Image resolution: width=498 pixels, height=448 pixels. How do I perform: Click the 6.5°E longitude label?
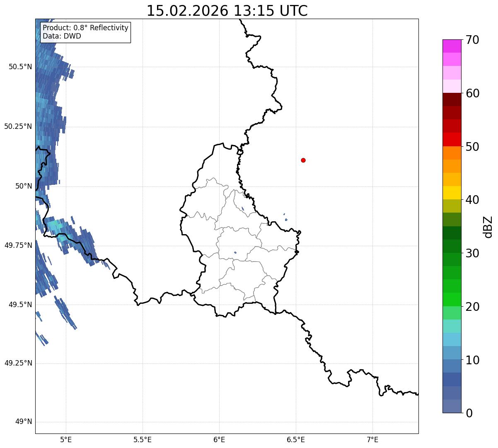(x=296, y=439)
